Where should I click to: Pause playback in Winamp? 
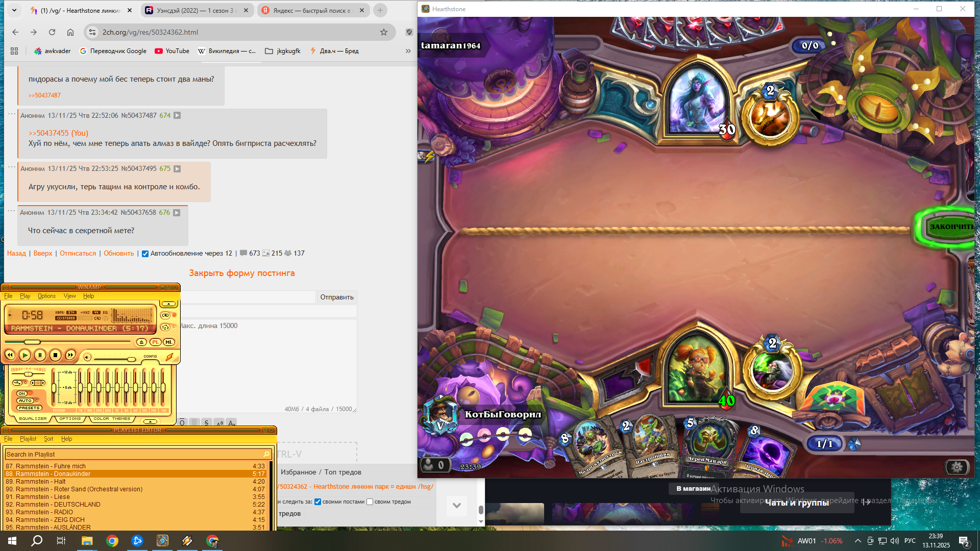40,355
